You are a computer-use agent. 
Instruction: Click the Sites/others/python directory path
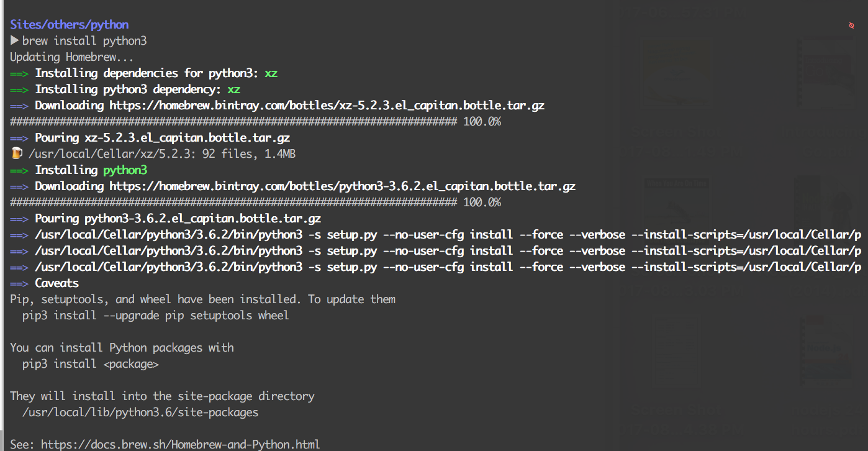pos(70,25)
